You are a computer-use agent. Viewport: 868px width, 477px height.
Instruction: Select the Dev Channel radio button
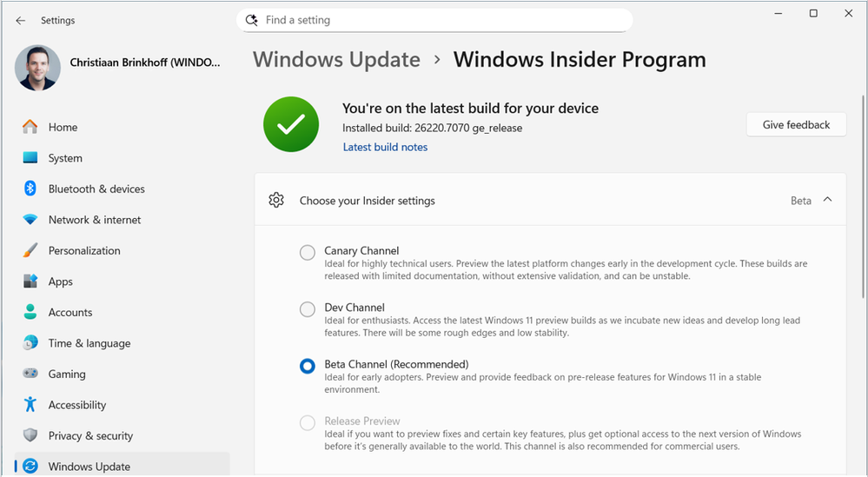pos(308,309)
